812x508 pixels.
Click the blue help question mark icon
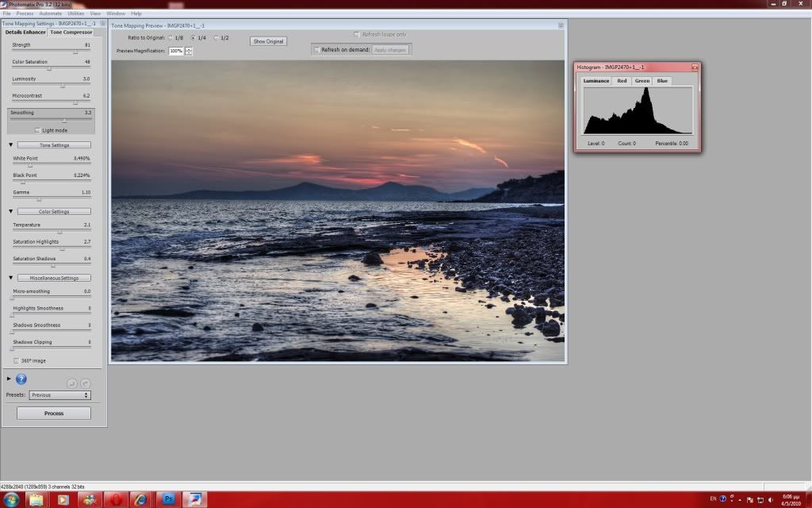pyautogui.click(x=21, y=379)
